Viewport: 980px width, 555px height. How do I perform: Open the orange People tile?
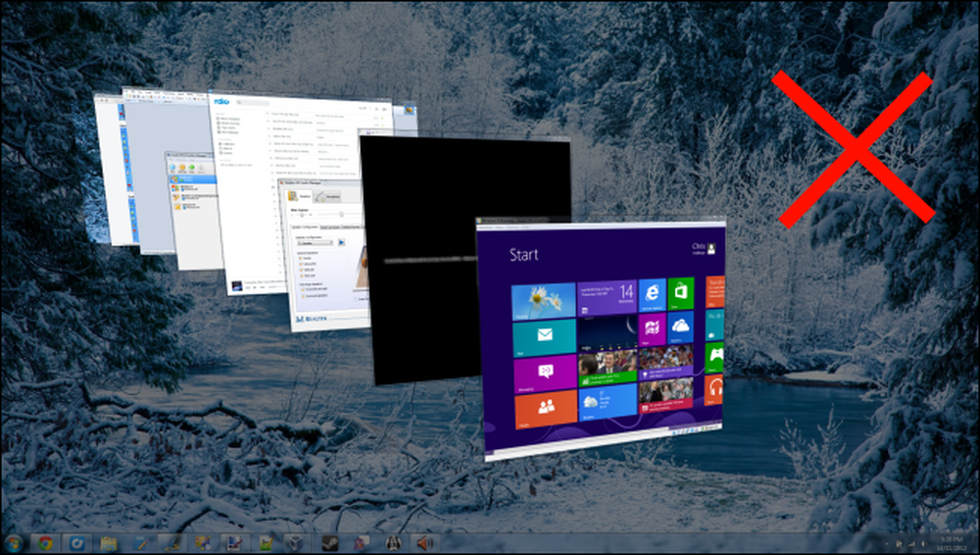[x=546, y=409]
